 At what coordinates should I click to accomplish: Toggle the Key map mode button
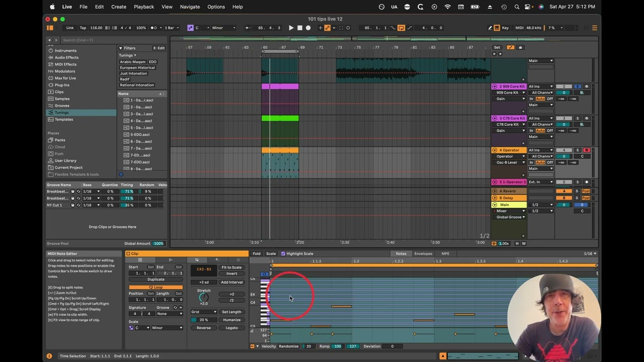[x=505, y=28]
